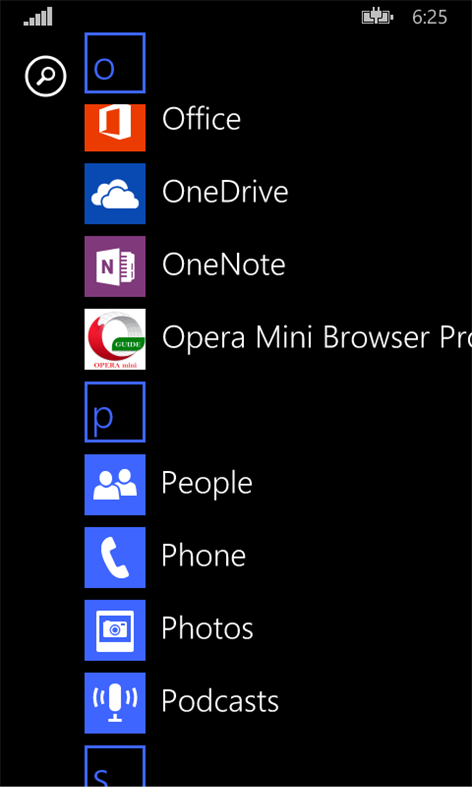Select the Photos label text
Viewport: 472px width, 787px height.
tap(207, 628)
